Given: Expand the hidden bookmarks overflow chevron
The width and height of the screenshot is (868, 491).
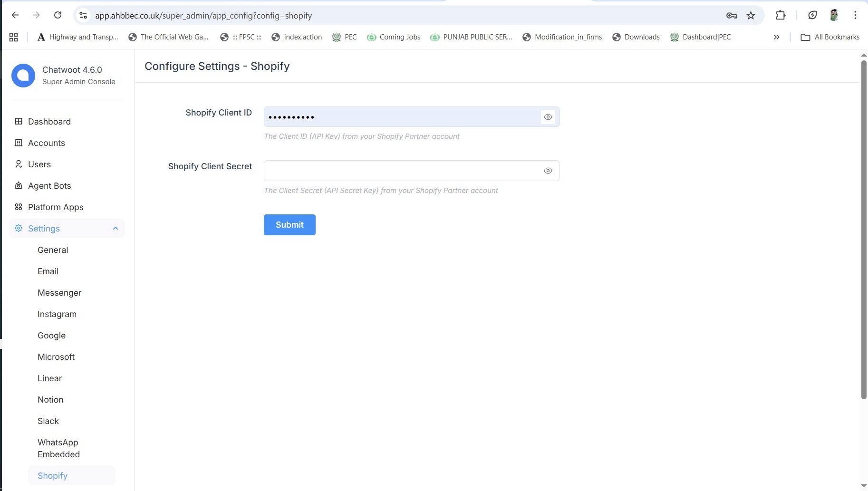Looking at the screenshot, I should (x=776, y=37).
